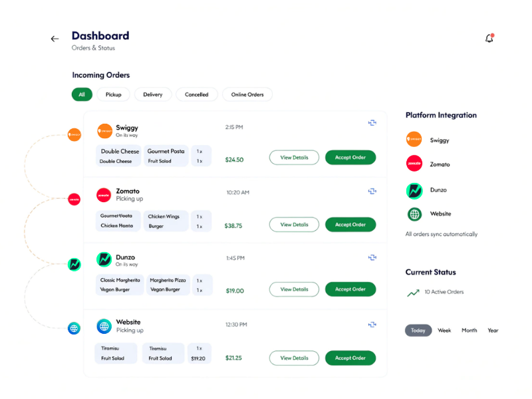This screenshot has width=532, height=399.
Task: Click the sync icon on Website order
Action: (x=372, y=325)
